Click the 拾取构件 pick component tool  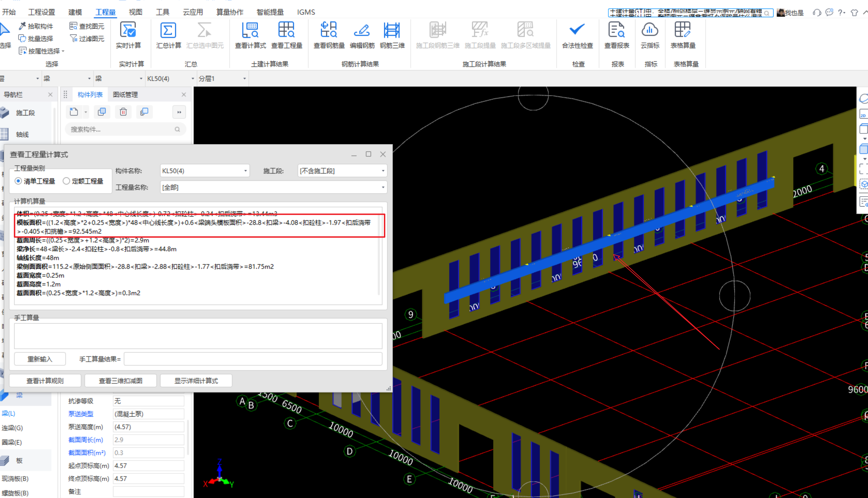[36, 26]
